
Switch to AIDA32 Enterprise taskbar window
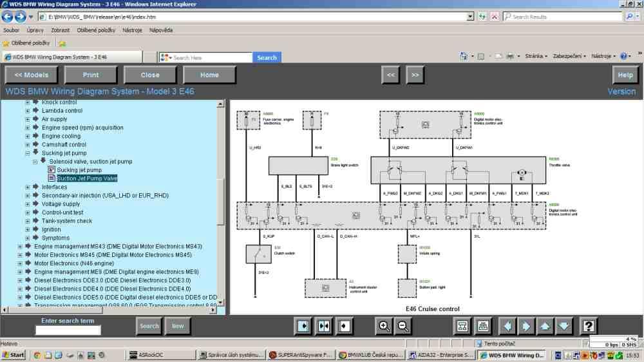pos(440,355)
